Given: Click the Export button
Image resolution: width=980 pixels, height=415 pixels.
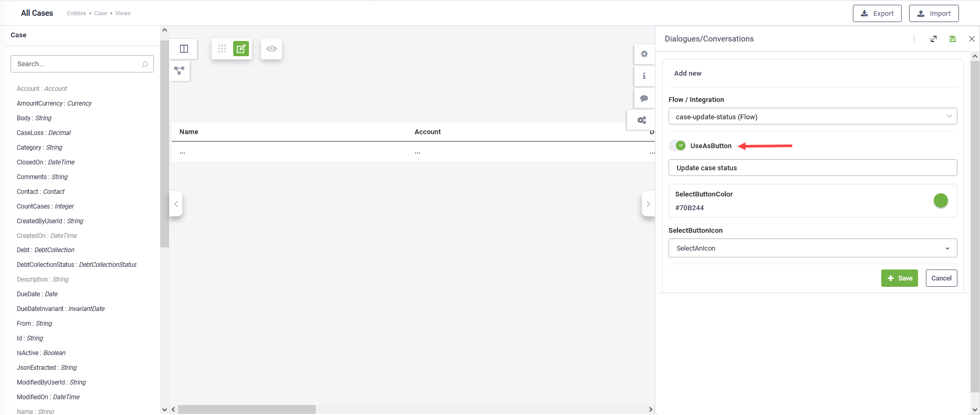Looking at the screenshot, I should 877,14.
